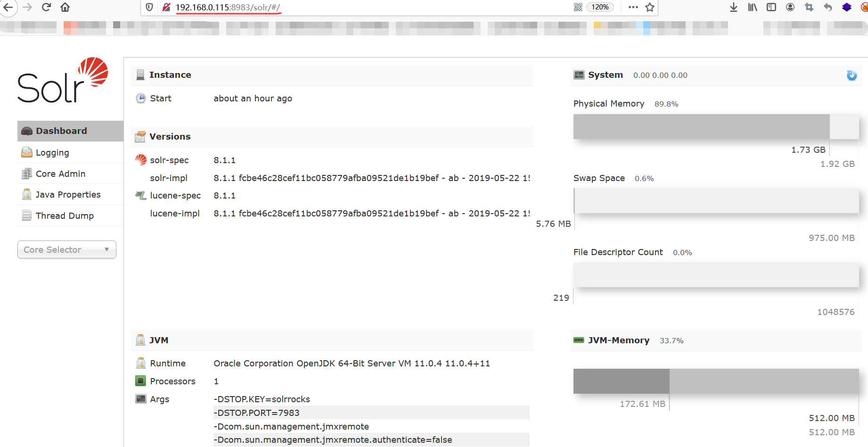
Task: Click the Solr logo
Action: [63, 80]
